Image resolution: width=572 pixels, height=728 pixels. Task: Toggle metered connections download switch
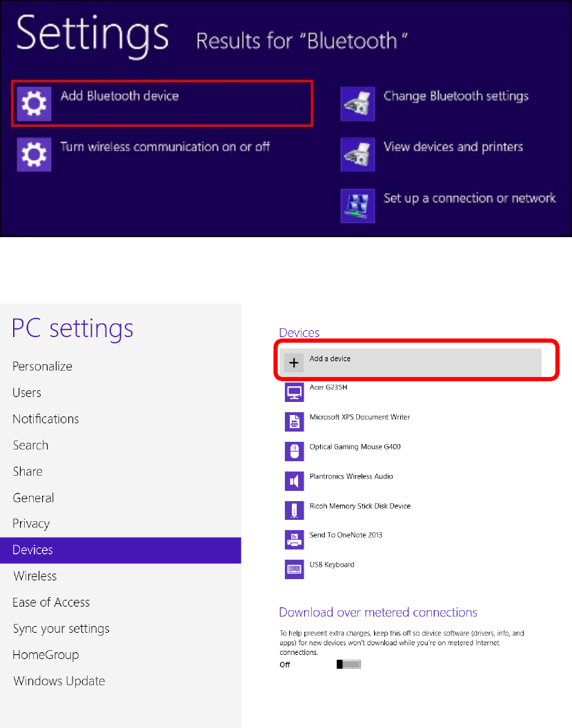348,665
